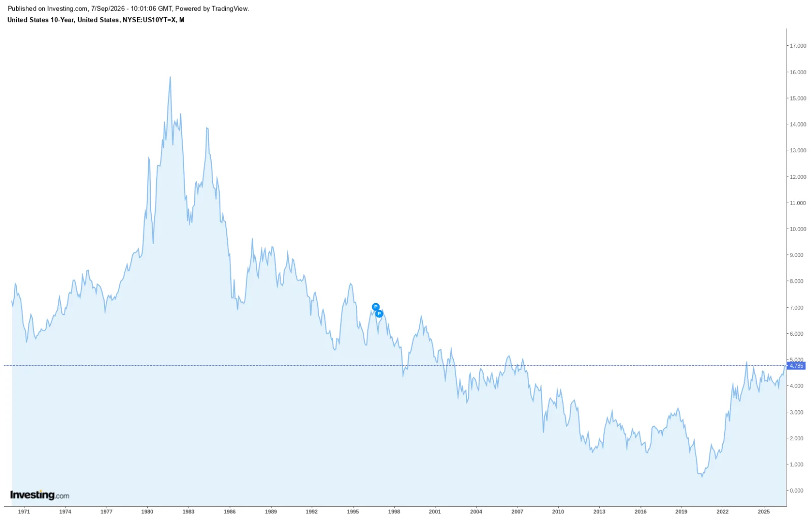Screen dimensions: 812x518
Task: Click the 1971 label on the time axis
Action: pos(24,511)
